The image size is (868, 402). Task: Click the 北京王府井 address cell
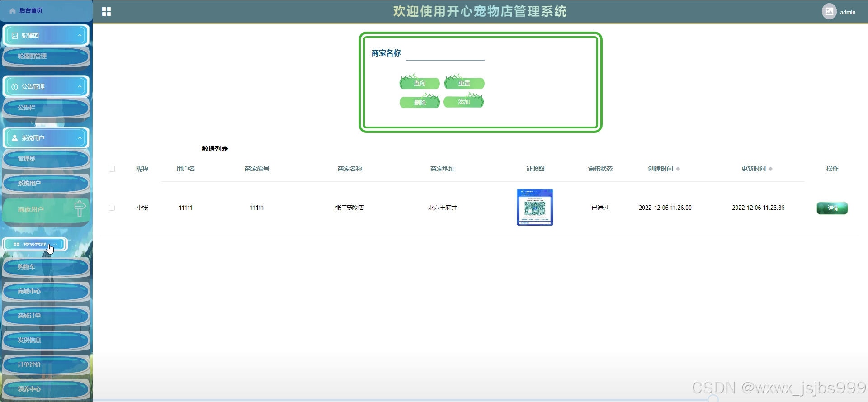coord(443,208)
